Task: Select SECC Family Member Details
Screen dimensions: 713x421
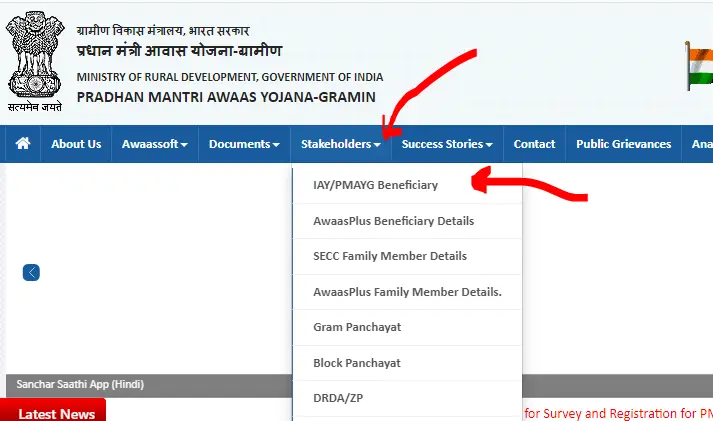Action: (407, 256)
